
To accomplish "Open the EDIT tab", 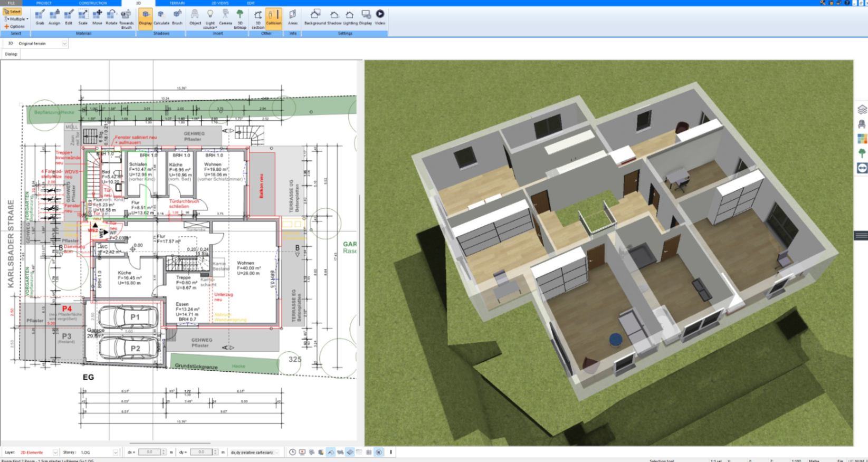I will [x=251, y=3].
